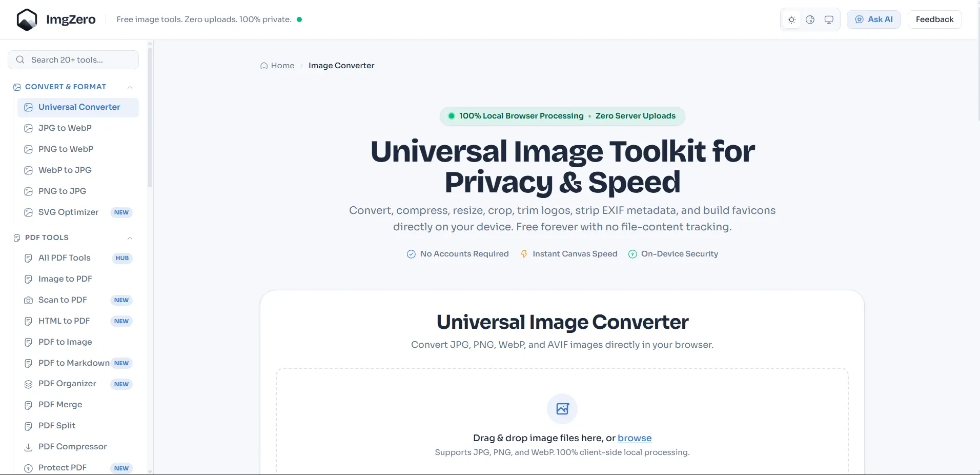Click the PNG to JPG icon
The image size is (980, 475).
click(x=29, y=191)
